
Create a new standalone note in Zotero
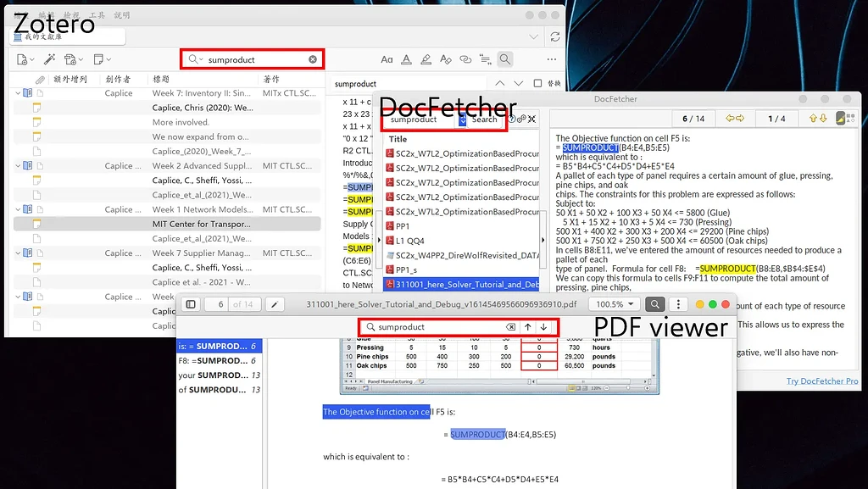click(x=99, y=58)
